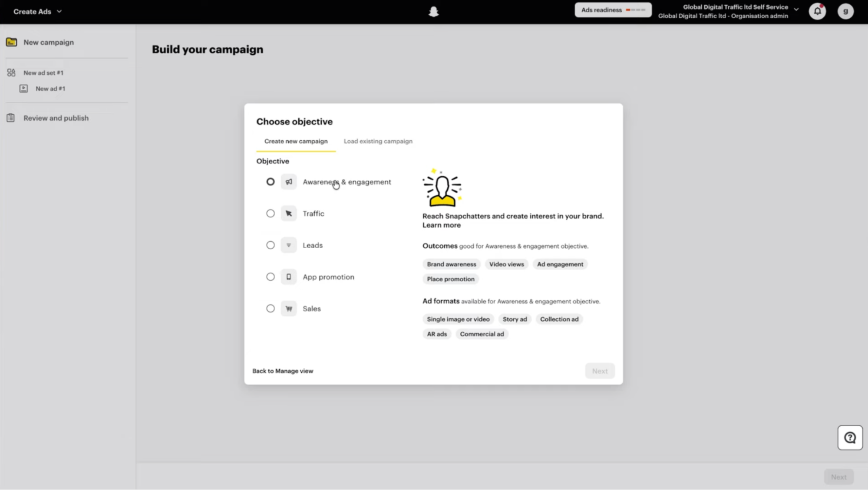The width and height of the screenshot is (868, 490).
Task: Open the notifications bell
Action: tap(817, 11)
